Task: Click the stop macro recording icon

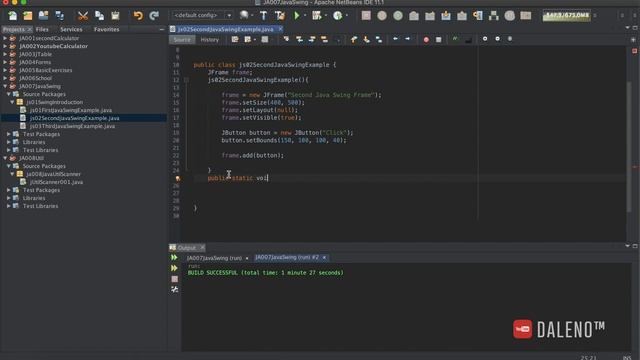Action: 438,40
